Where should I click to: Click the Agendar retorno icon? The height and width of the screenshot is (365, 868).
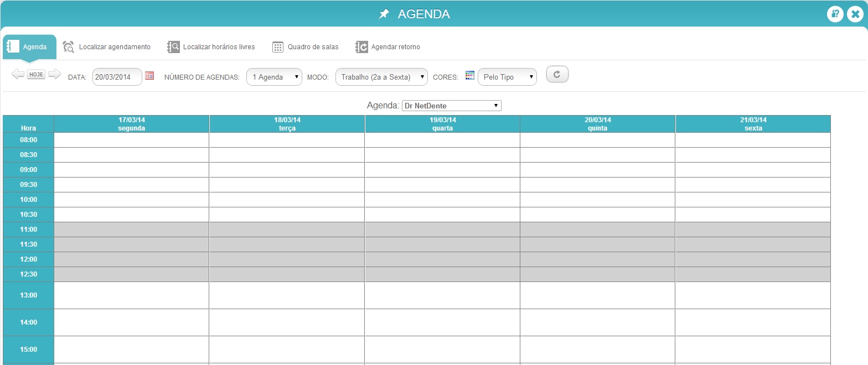pos(361,47)
